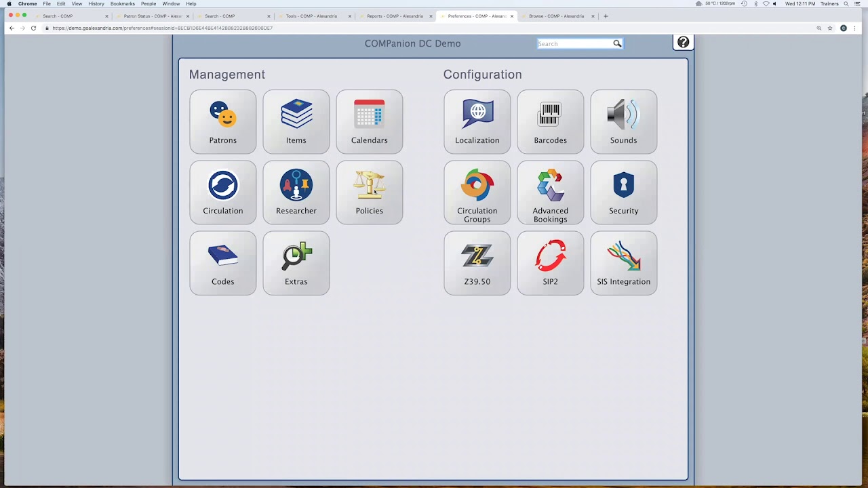Open Calendars preferences
Image resolution: width=868 pixels, height=488 pixels.
[370, 122]
